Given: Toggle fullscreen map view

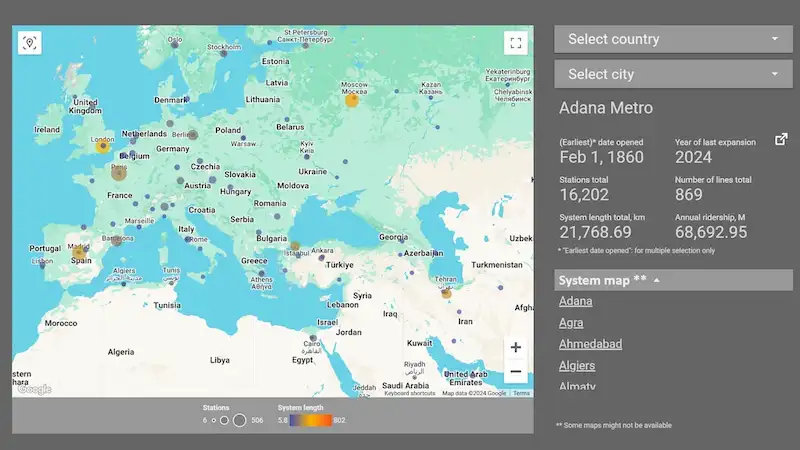Looking at the screenshot, I should (x=515, y=43).
